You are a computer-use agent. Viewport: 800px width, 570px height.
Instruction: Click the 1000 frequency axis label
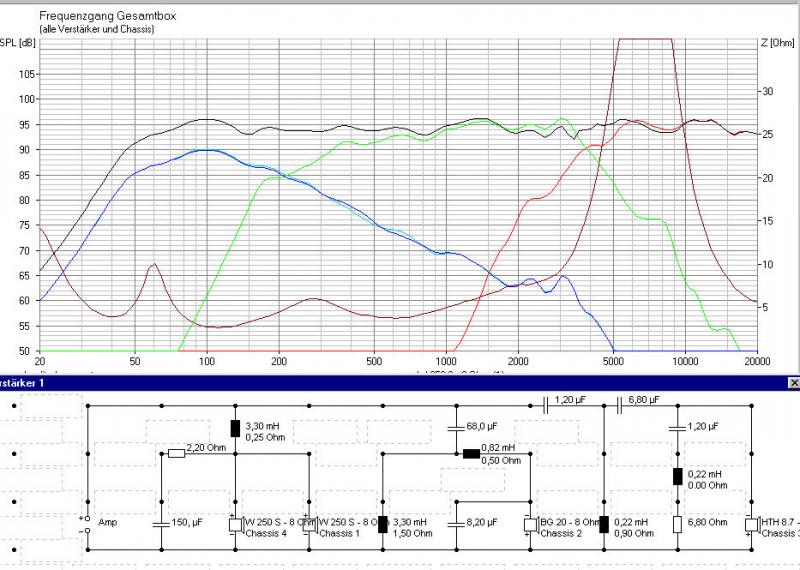click(447, 362)
